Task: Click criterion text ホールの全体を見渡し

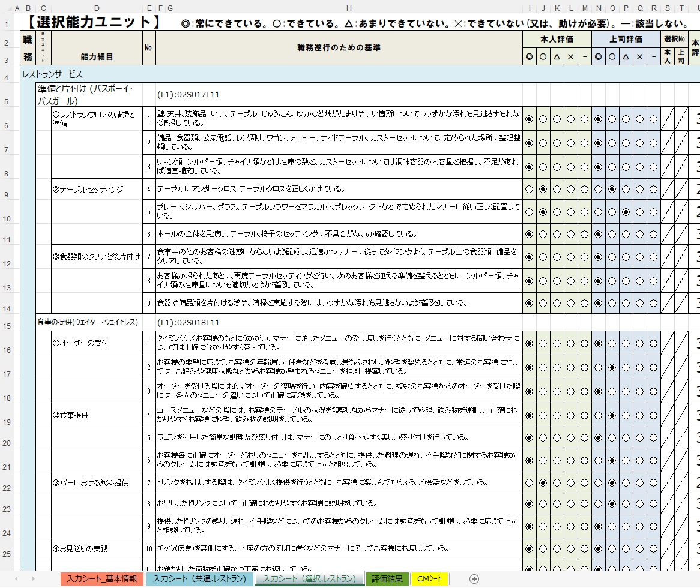Action: (x=287, y=234)
